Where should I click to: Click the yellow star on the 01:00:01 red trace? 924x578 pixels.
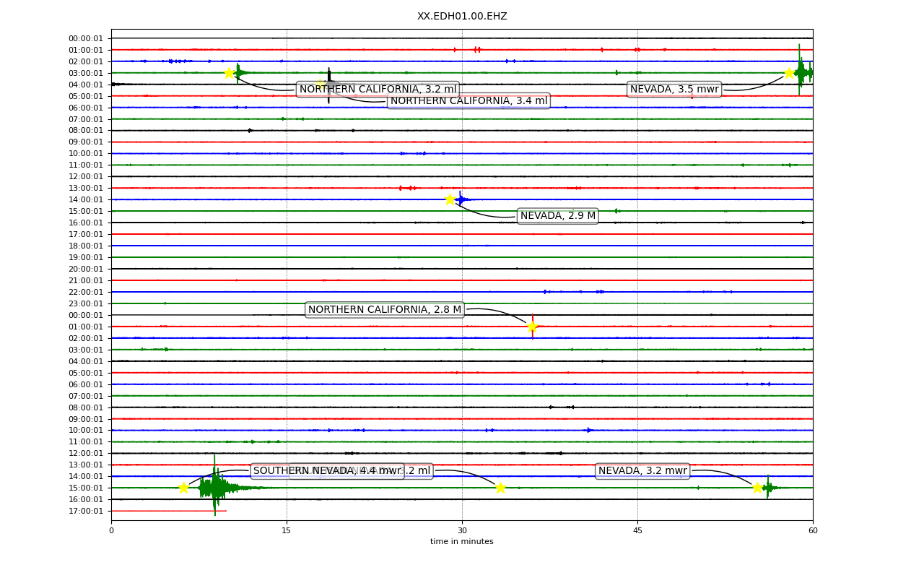coord(532,327)
